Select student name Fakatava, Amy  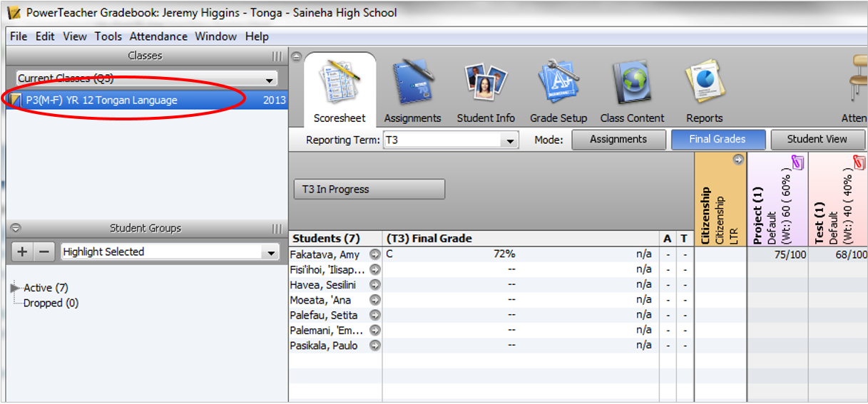[326, 254]
